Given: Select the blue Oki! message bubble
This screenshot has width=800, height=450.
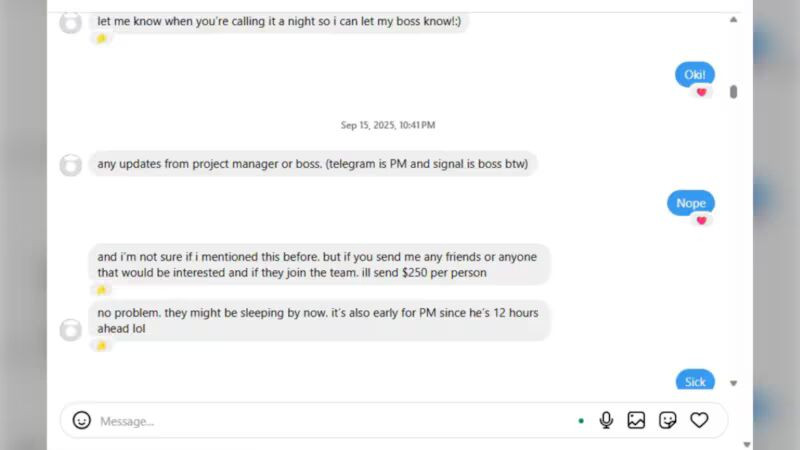Looking at the screenshot, I should (x=695, y=74).
